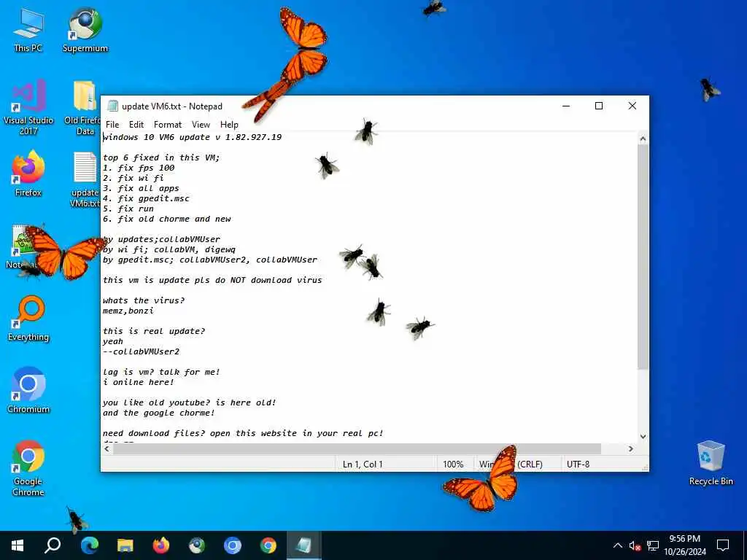
Task: Launch Supermium from the desktop
Action: click(x=85, y=29)
